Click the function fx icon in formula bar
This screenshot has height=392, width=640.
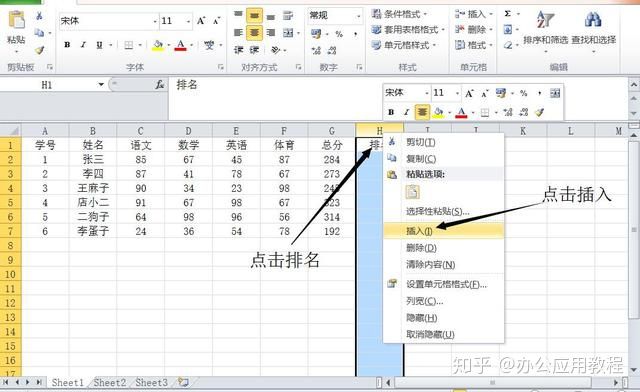tap(160, 85)
